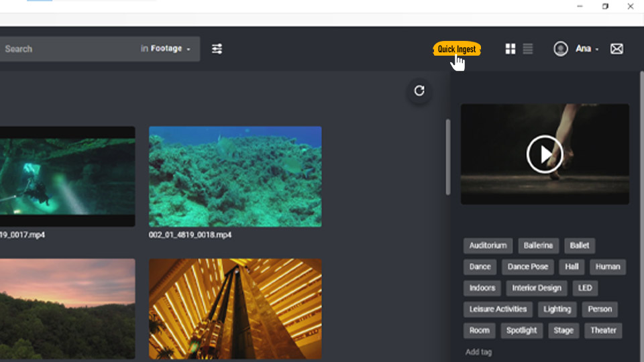The width and height of the screenshot is (644, 362).
Task: Select the Person tag
Action: (600, 309)
